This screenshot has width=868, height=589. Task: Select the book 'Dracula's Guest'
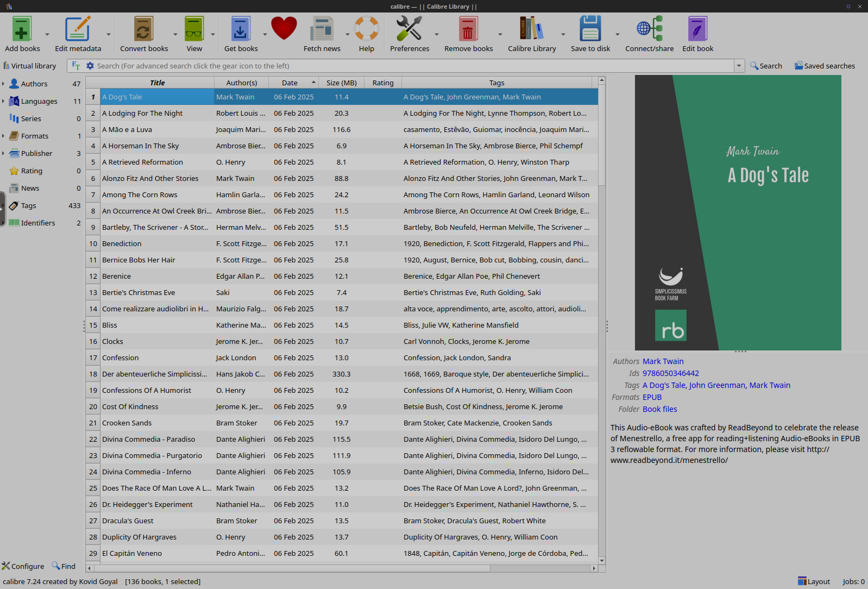point(342,521)
